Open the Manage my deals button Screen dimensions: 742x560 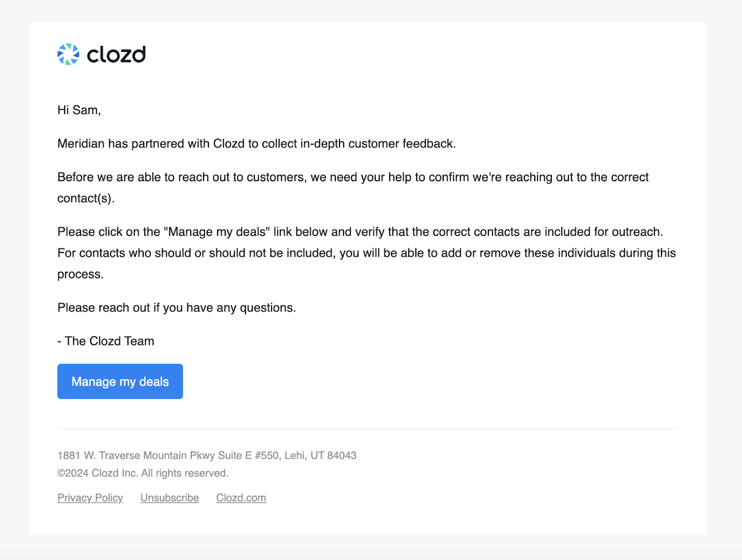(x=120, y=381)
